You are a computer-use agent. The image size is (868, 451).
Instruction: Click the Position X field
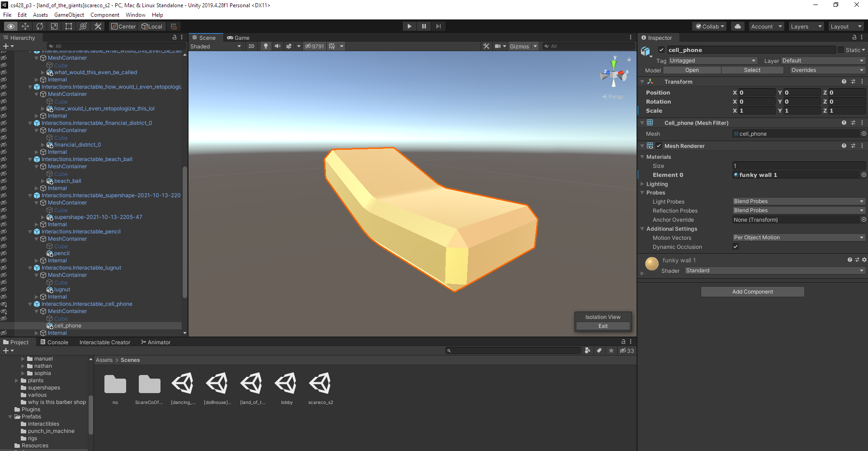757,92
